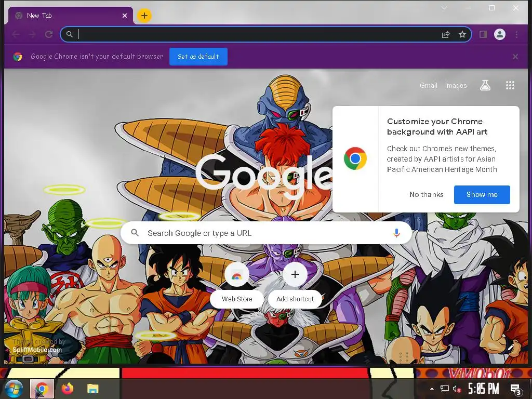
Task: Click Show me on the AAPI promo
Action: pyautogui.click(x=482, y=195)
